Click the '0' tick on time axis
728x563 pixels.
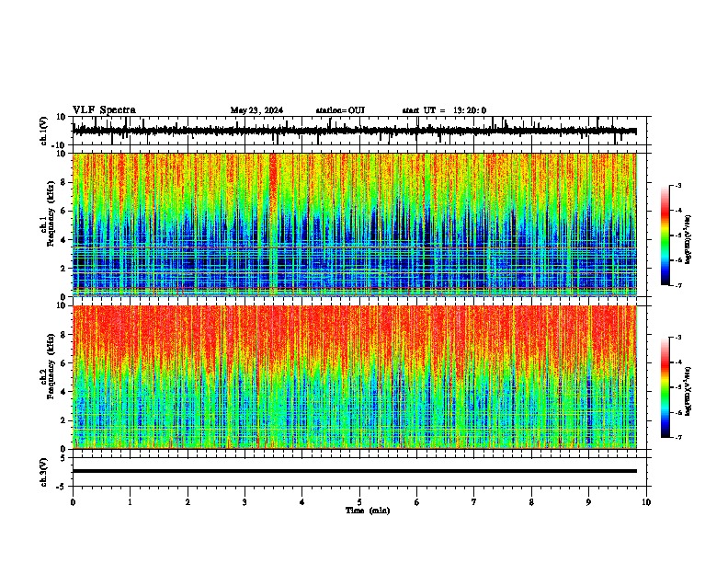click(73, 502)
